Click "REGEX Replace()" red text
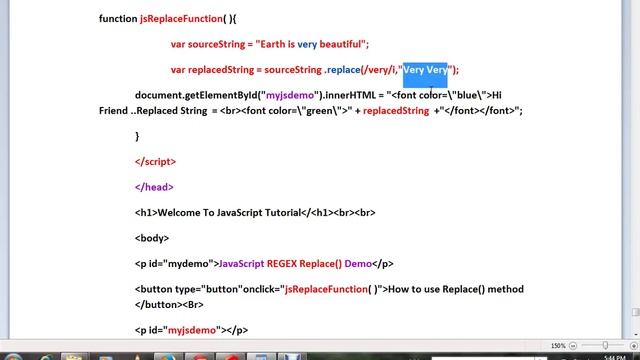640x360 pixels. (x=304, y=264)
